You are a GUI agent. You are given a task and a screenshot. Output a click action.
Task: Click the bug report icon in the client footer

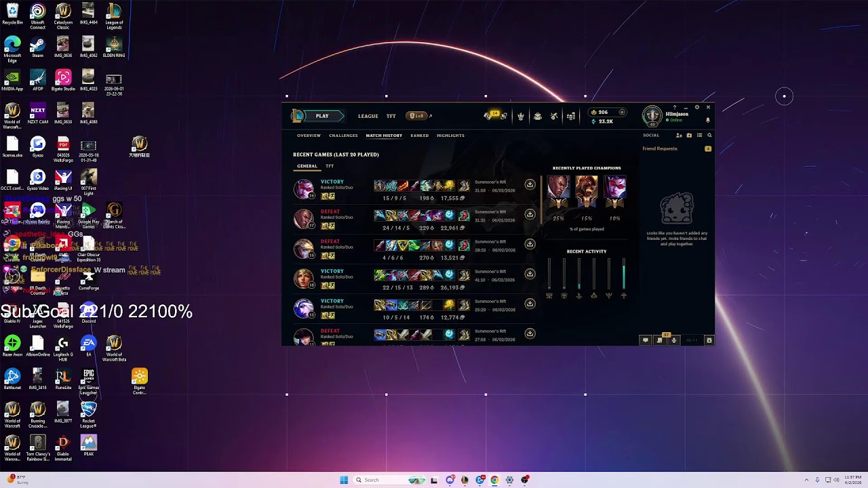pos(709,340)
